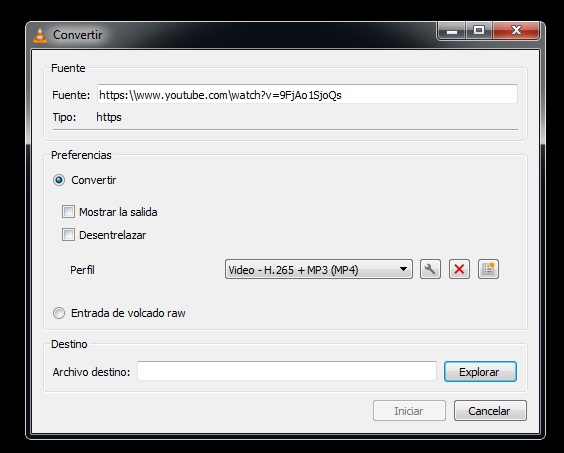Toggle the Desentrelazar checkbox
Image resolution: width=564 pixels, height=453 pixels.
pos(68,235)
